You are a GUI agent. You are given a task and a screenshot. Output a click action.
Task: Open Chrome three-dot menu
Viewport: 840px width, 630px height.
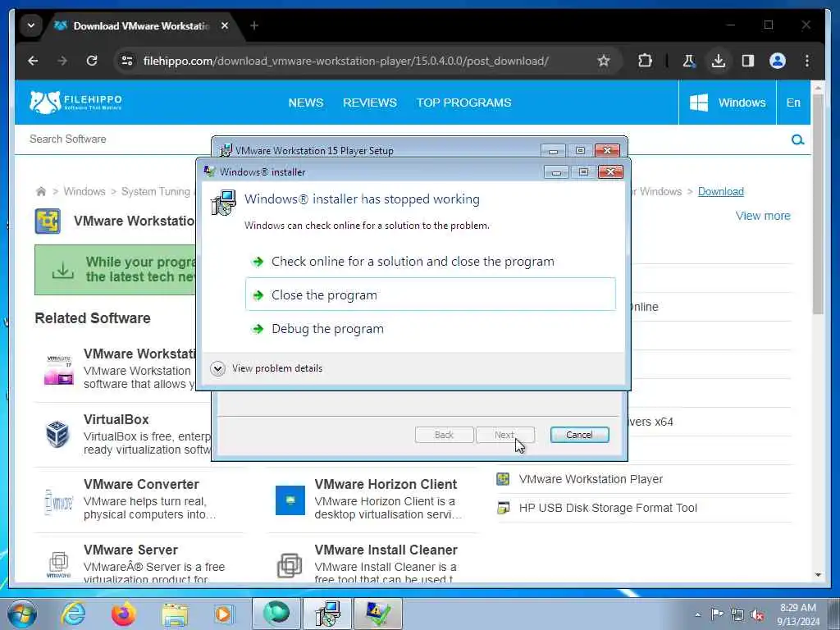click(807, 61)
